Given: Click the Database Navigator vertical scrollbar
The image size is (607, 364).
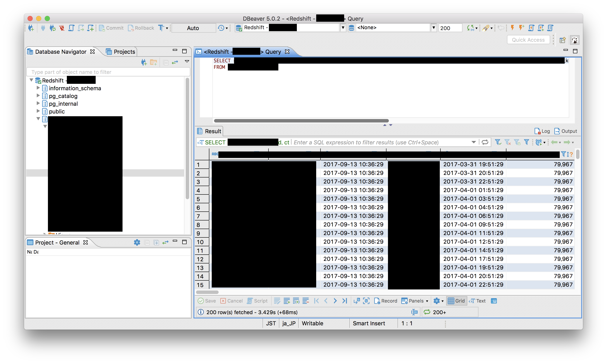Looking at the screenshot, I should point(187,139).
